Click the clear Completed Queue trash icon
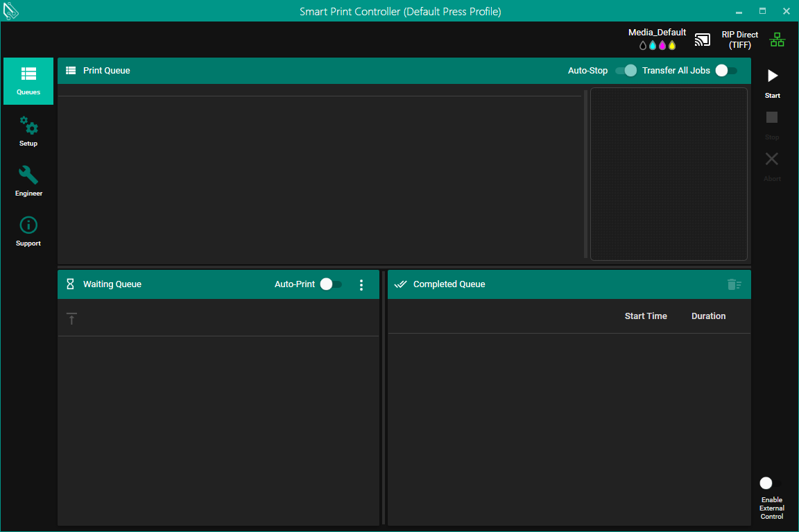Viewport: 799px width, 532px height. point(734,284)
